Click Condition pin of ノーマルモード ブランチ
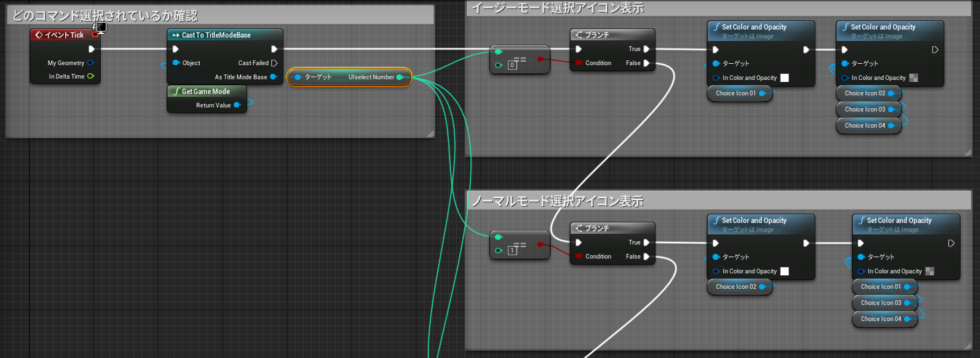The image size is (980, 358). 579,257
